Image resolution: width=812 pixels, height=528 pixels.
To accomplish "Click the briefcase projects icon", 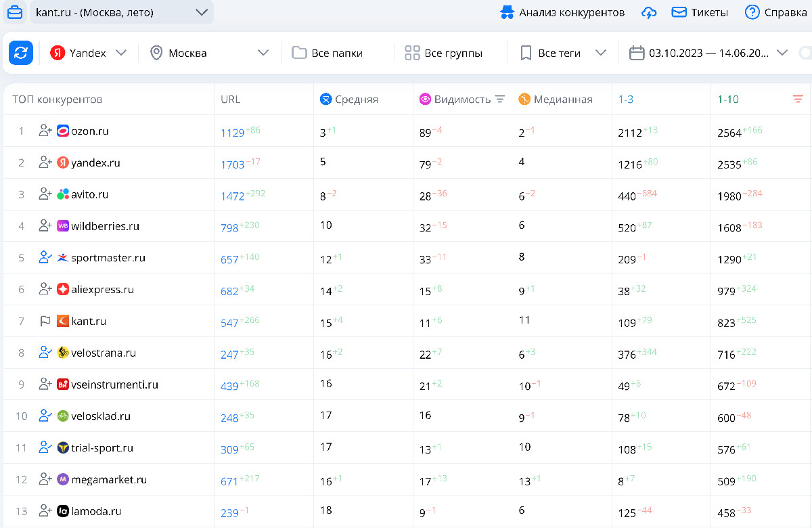I will [x=14, y=12].
